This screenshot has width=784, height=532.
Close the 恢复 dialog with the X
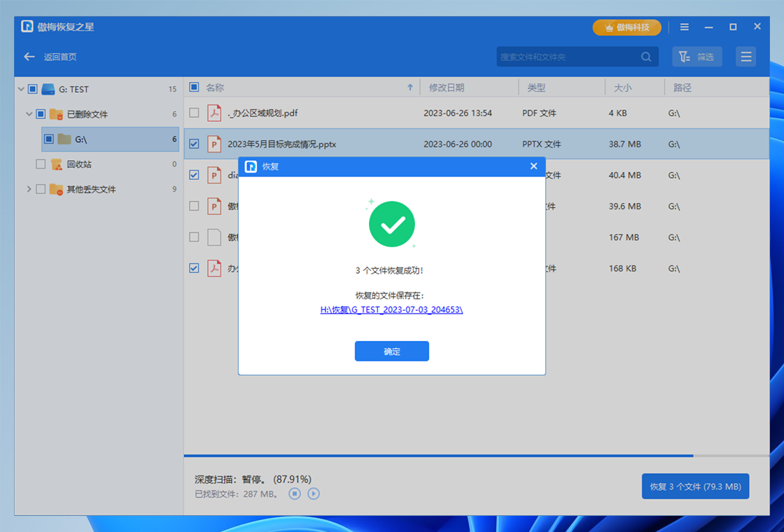point(533,167)
